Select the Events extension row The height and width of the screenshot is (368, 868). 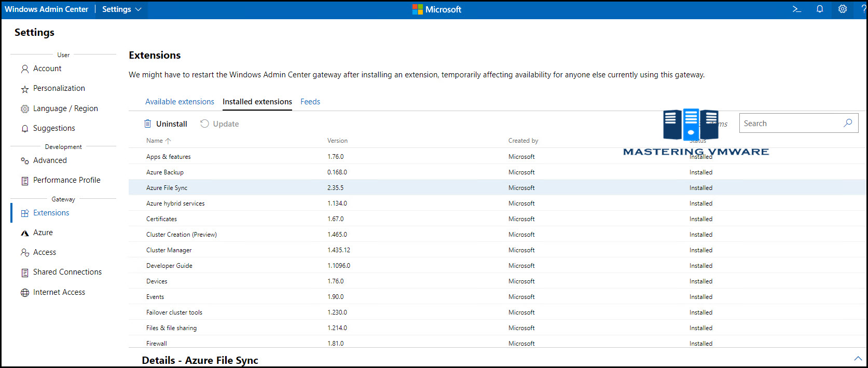497,296
